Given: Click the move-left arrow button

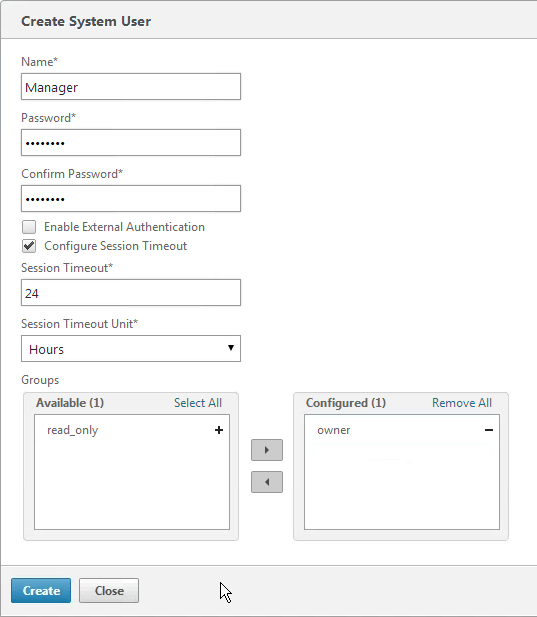Looking at the screenshot, I should pyautogui.click(x=267, y=482).
